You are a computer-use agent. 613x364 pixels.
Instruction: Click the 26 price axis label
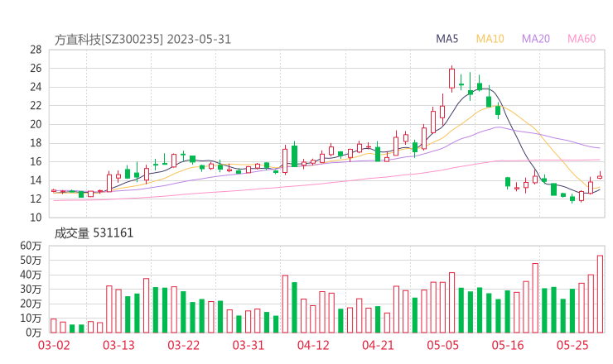36,69
